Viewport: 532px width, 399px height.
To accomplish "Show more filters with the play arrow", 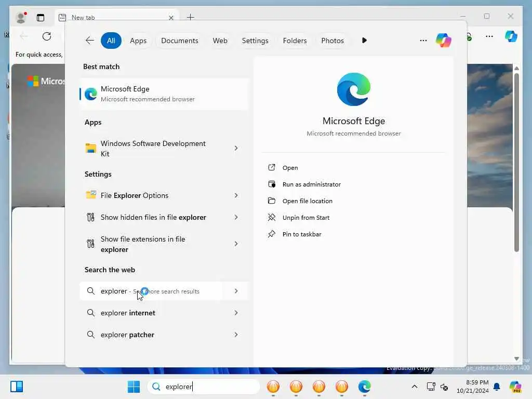I will [x=364, y=41].
